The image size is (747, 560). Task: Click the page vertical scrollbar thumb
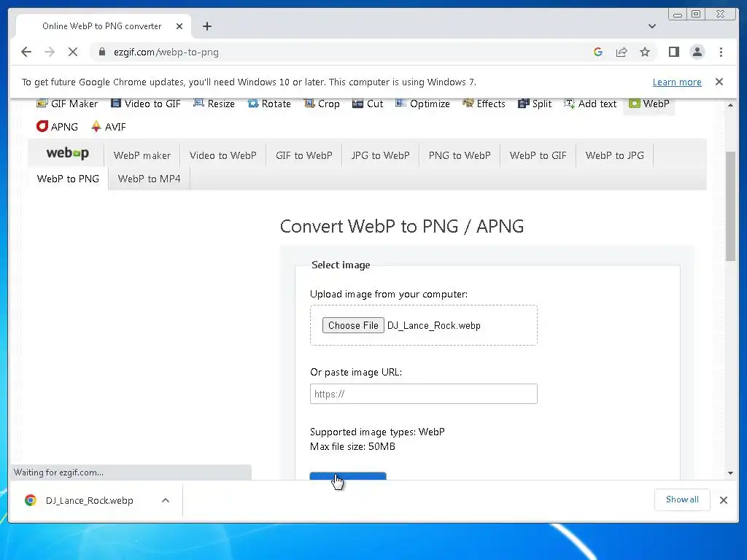coord(730,206)
